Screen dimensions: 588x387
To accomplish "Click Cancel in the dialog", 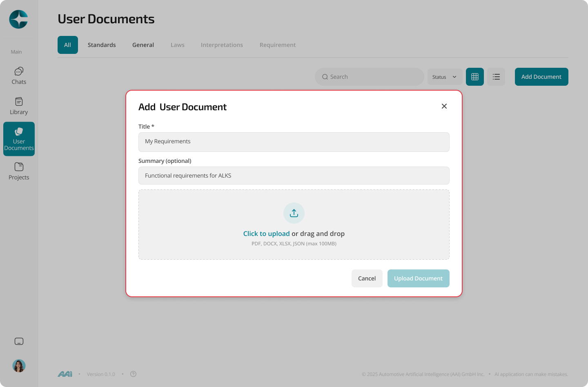I will pos(367,278).
